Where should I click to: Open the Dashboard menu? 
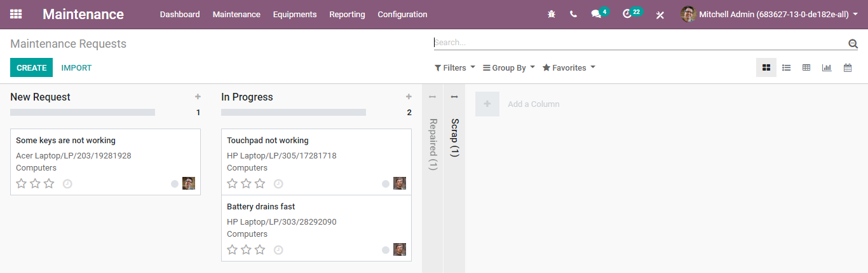click(180, 14)
